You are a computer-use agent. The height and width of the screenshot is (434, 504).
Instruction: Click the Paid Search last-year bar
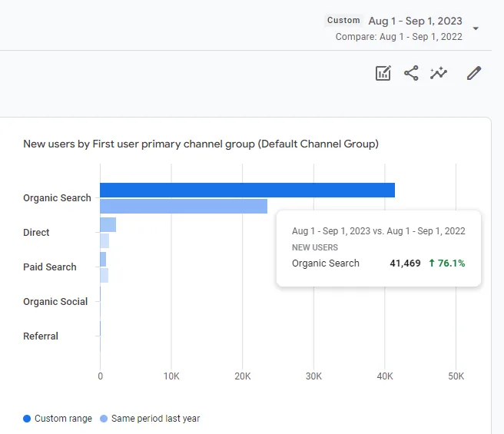(x=104, y=276)
